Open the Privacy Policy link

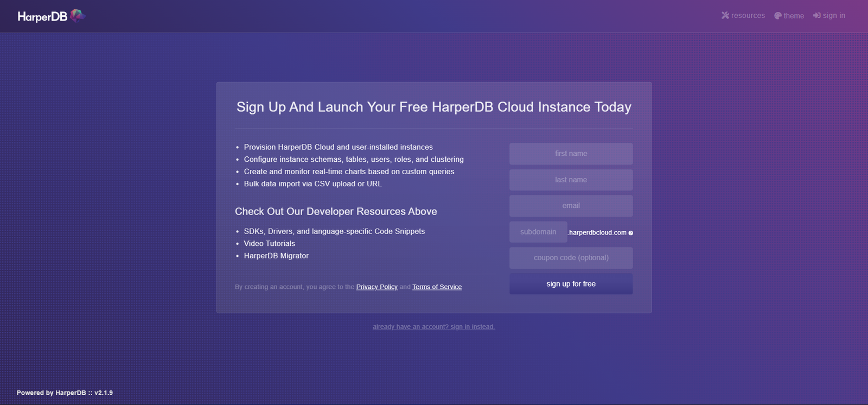376,287
